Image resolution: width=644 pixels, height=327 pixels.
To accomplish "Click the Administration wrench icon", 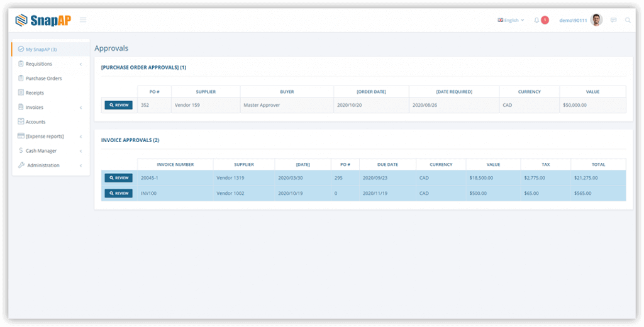I will point(21,165).
